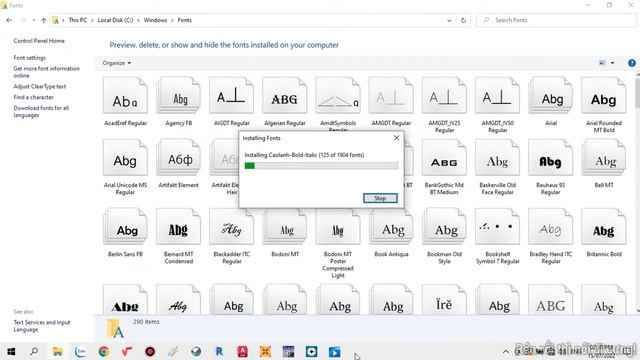The image size is (640, 360).
Task: Select the AMGDT_IV25 Regular font
Action: (x=444, y=105)
